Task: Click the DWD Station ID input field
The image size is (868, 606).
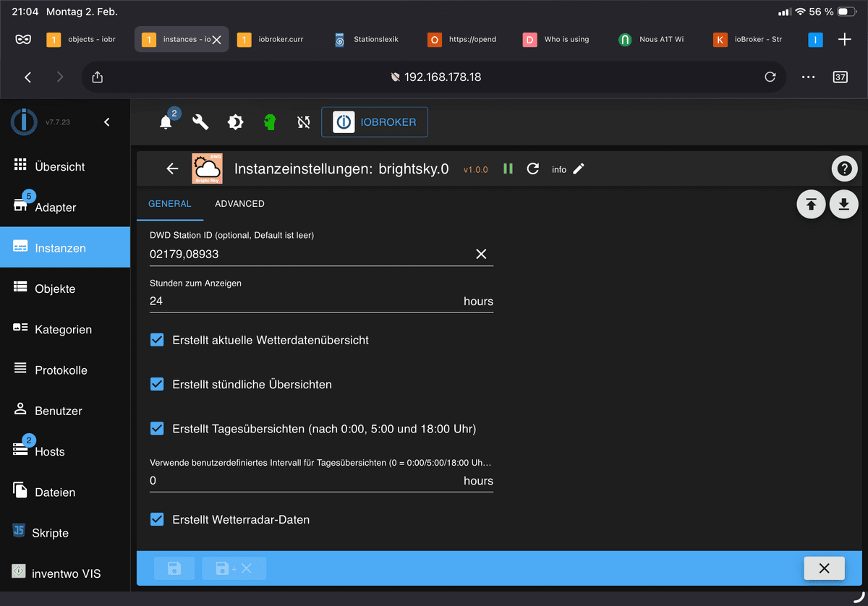Action: (x=310, y=254)
